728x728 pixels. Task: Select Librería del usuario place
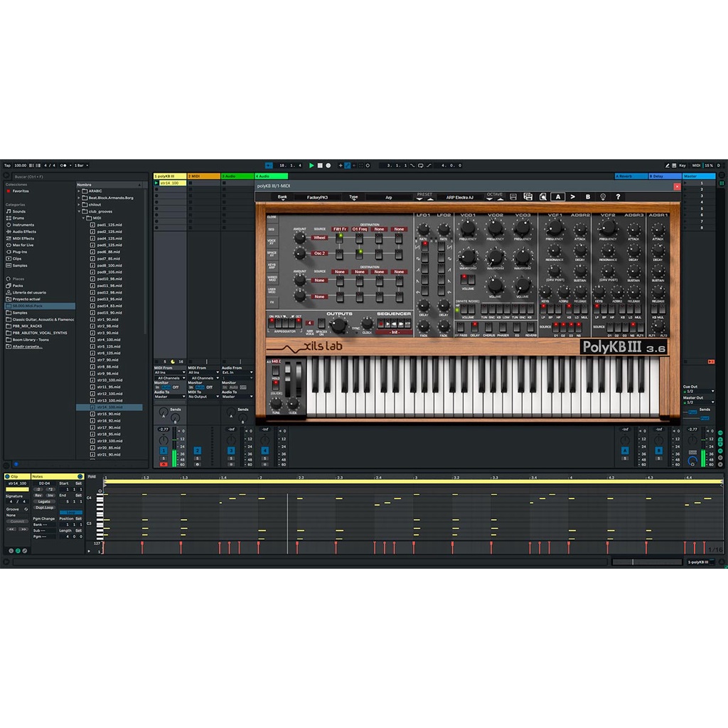click(28, 292)
